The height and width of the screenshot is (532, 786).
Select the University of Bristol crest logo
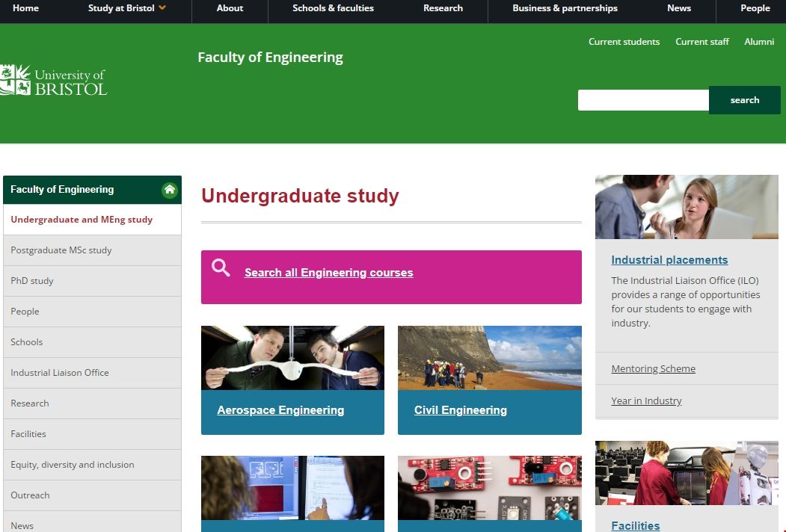(x=52, y=80)
